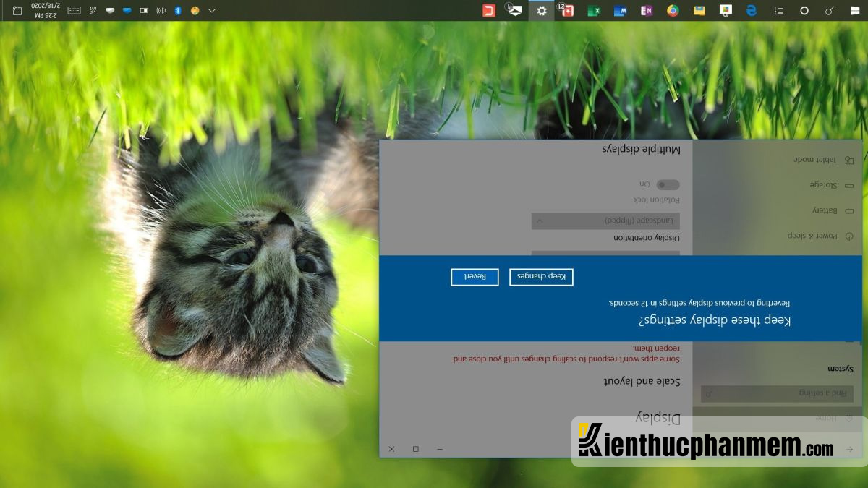Open File Explorer from the taskbar
Image resolution: width=868 pixels, height=488 pixels.
(x=699, y=11)
